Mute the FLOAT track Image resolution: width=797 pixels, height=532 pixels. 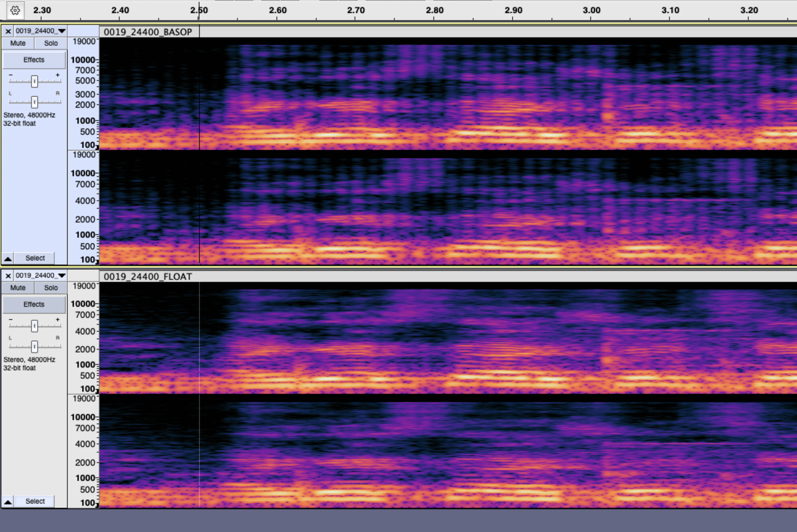point(18,288)
